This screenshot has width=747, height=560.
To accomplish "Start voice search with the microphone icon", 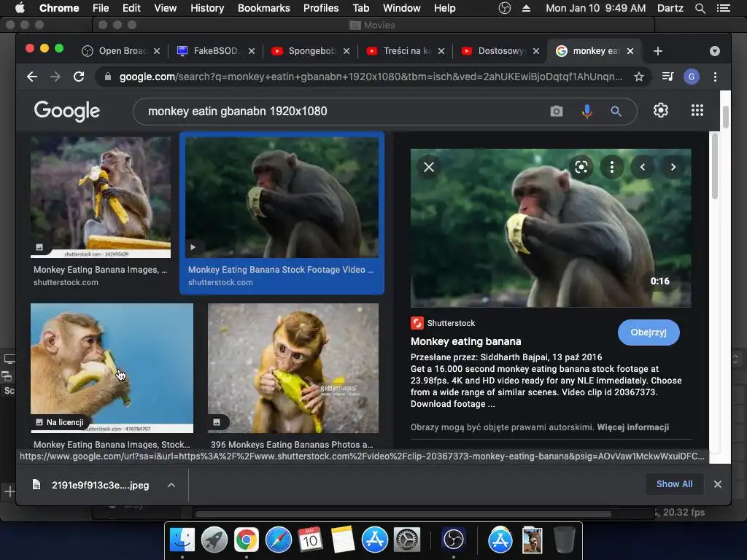I will click(x=587, y=112).
